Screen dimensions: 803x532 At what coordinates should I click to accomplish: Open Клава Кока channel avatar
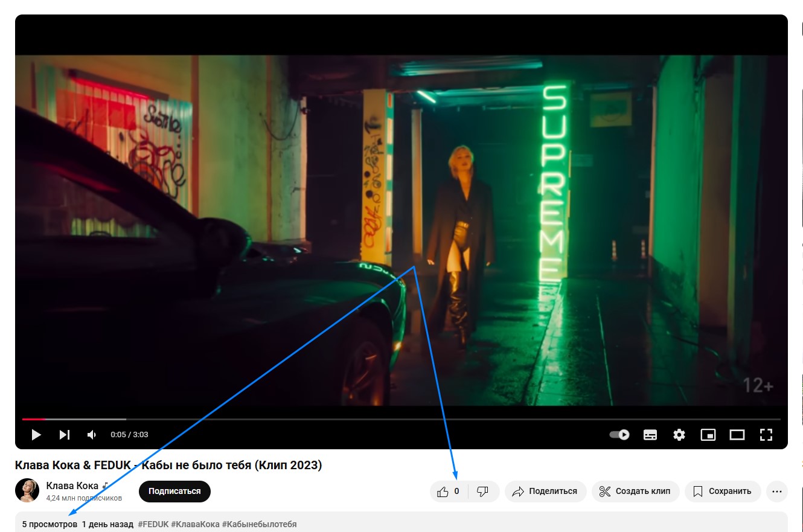27,490
